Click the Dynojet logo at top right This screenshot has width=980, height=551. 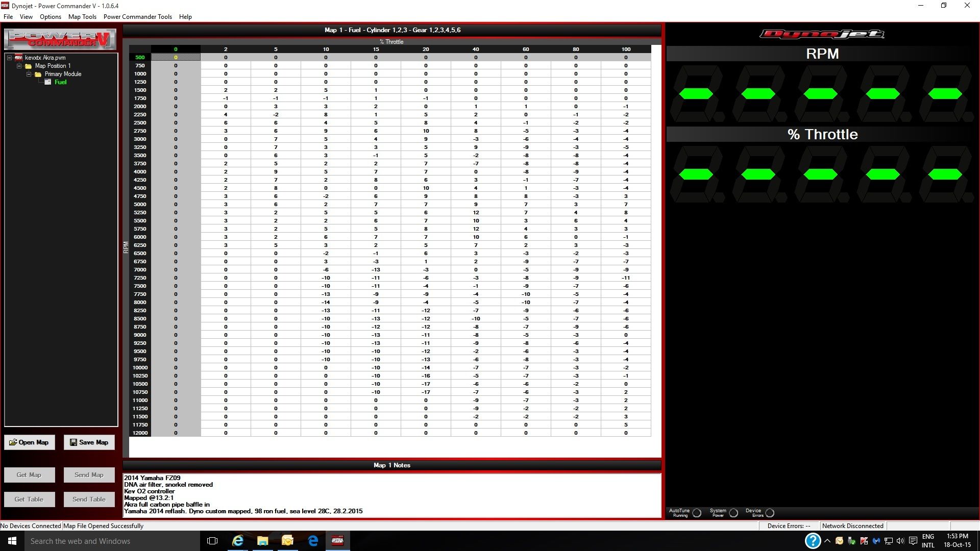[x=822, y=34]
